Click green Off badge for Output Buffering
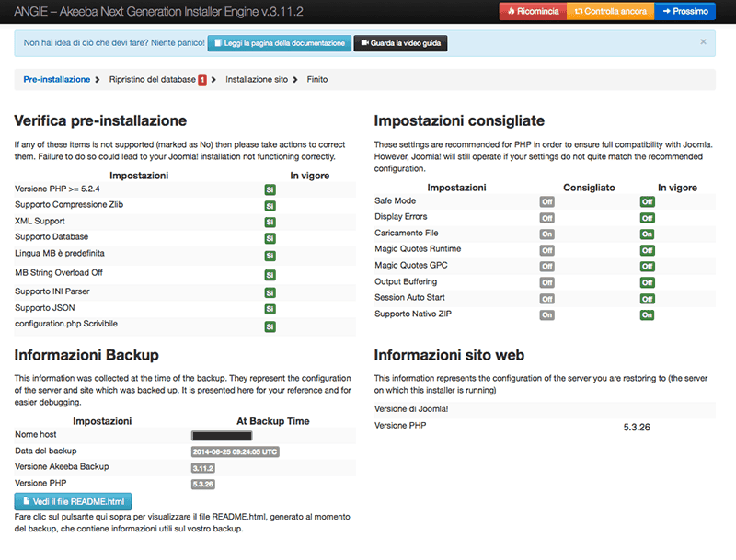Image resolution: width=736 pixels, height=560 pixels. click(x=648, y=283)
